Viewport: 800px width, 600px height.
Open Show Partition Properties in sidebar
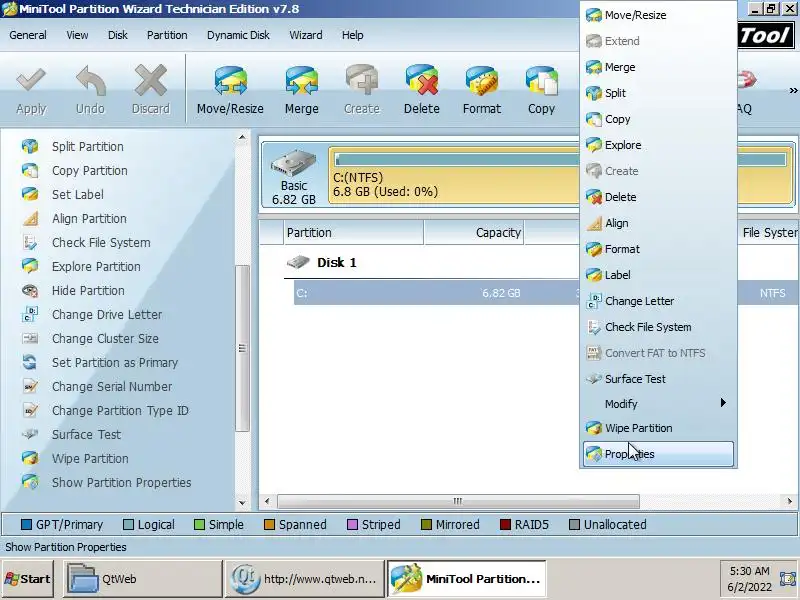click(x=121, y=482)
